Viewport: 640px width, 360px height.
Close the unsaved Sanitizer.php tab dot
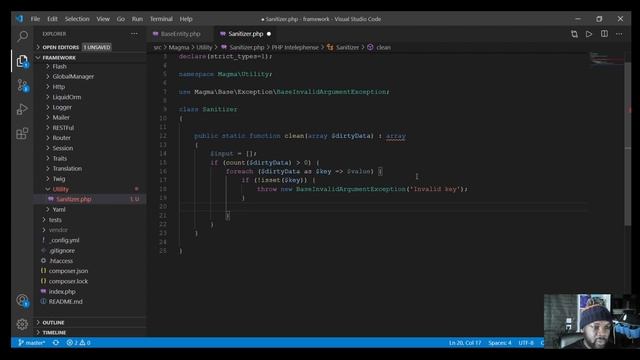pyautogui.click(x=269, y=34)
